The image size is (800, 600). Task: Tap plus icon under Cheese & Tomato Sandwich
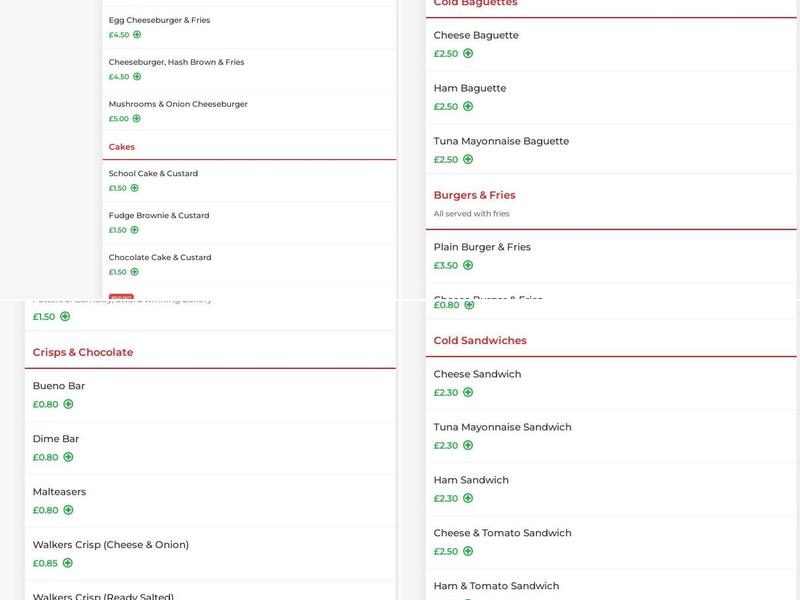(x=468, y=552)
